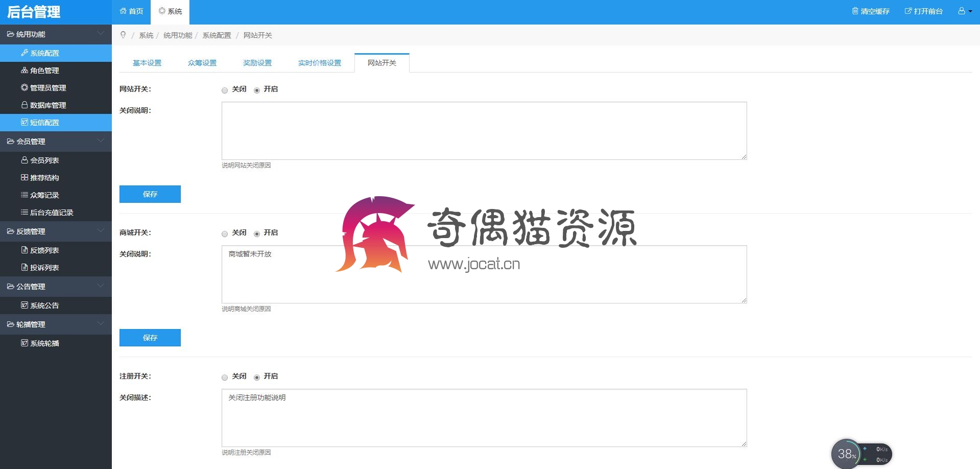Click the 数据库管理 lock icon

coord(25,105)
